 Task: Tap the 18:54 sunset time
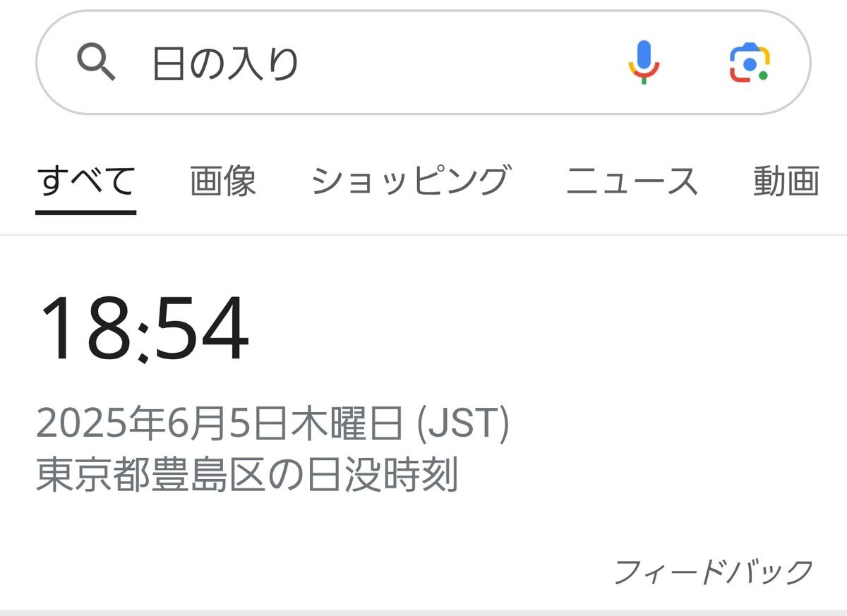tap(143, 329)
